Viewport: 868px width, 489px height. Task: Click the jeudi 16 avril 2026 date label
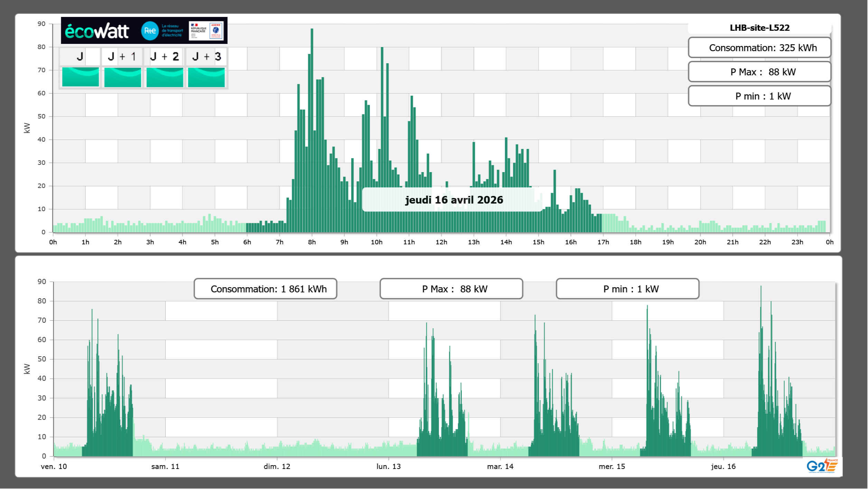[x=454, y=200]
